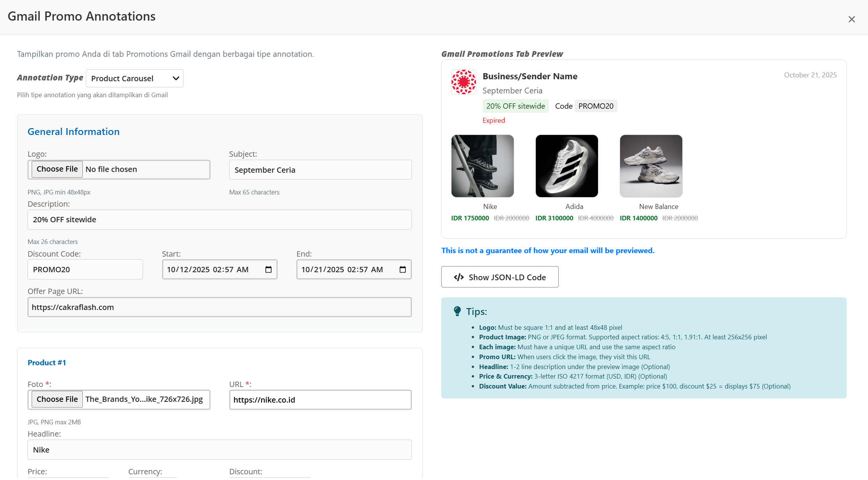This screenshot has height=480, width=868.
Task: Click the code brackets icon on JSON-LD button
Action: [459, 277]
